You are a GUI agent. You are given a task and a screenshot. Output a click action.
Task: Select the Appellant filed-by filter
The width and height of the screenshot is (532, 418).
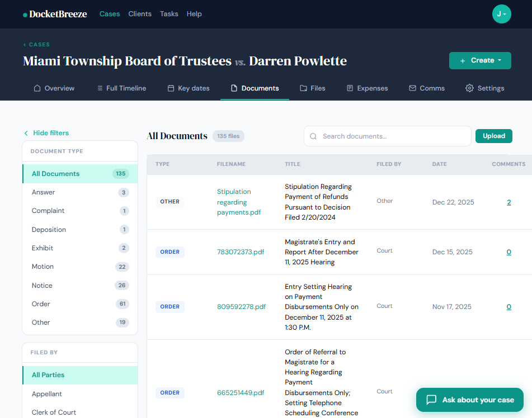point(47,394)
